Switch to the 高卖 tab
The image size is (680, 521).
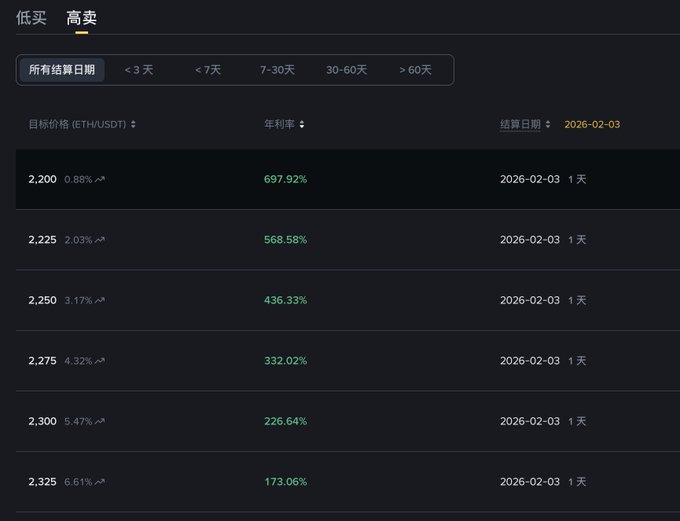pos(82,18)
